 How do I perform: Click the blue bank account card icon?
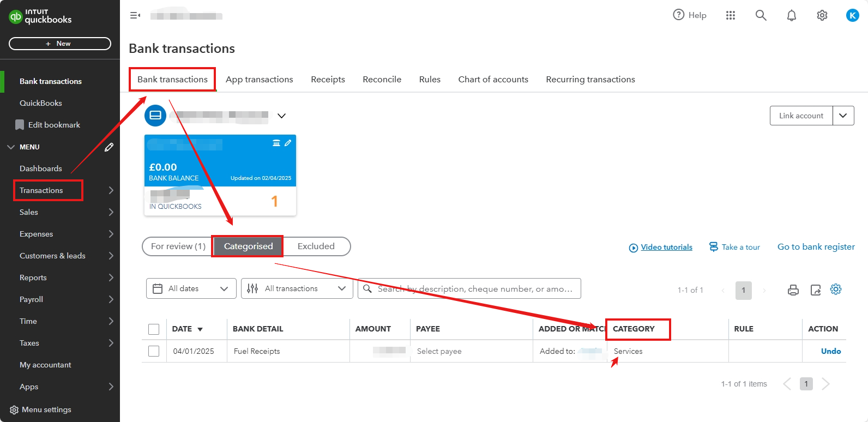click(x=155, y=116)
